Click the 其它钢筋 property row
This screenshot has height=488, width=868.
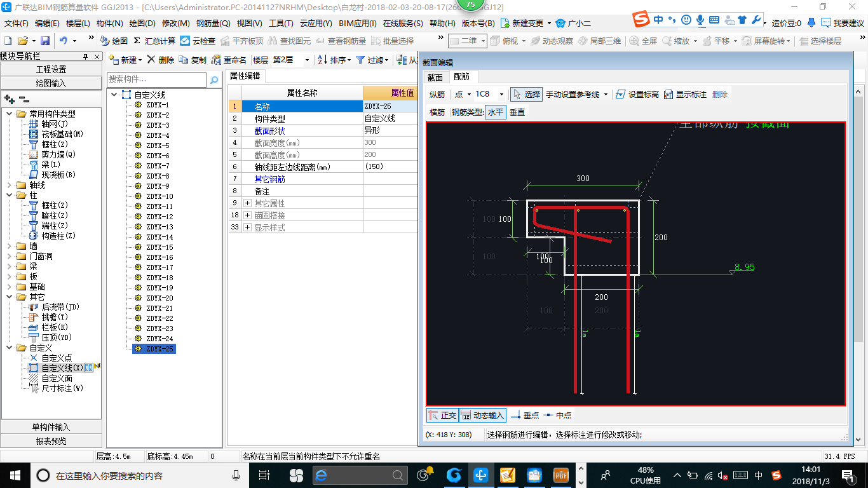pos(323,179)
